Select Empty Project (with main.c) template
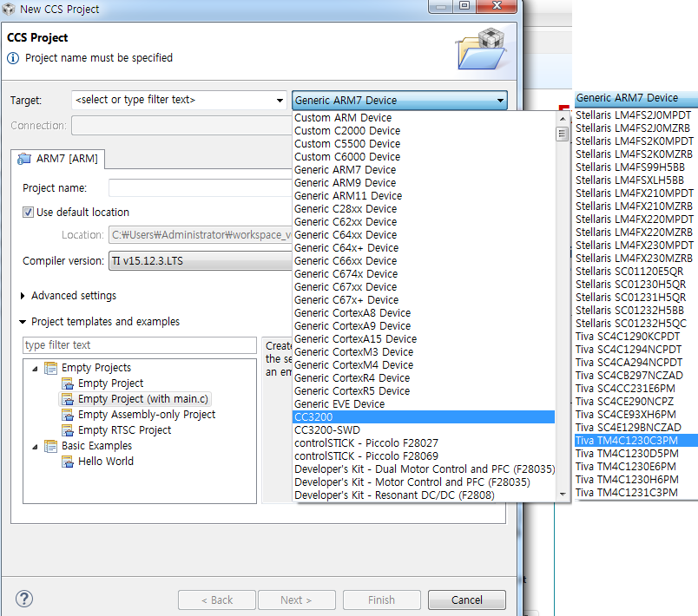The width and height of the screenshot is (698, 616). coord(143,399)
